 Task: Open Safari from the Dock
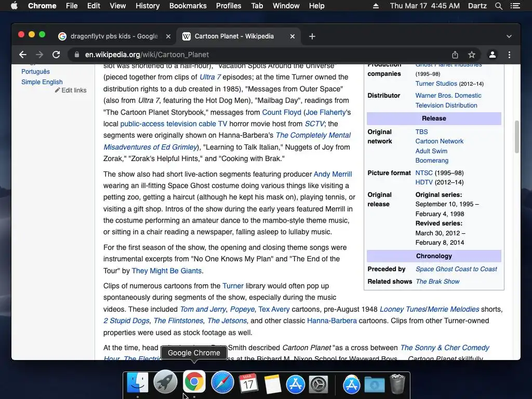(222, 382)
